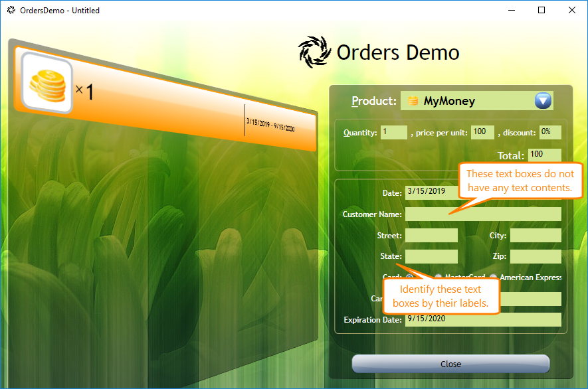Select the Date field containing 3/15/2019
Image resolution: width=588 pixels, height=389 pixels.
pyautogui.click(x=432, y=193)
